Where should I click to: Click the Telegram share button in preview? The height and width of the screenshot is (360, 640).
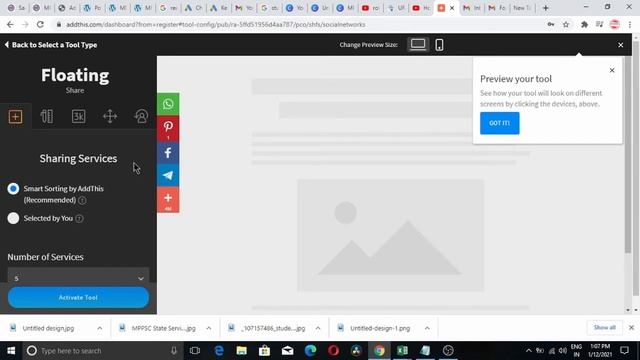click(x=168, y=176)
